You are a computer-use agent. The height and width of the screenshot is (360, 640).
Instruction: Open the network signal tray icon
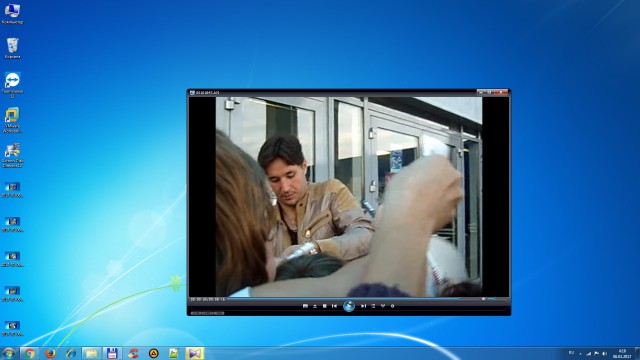(x=589, y=353)
